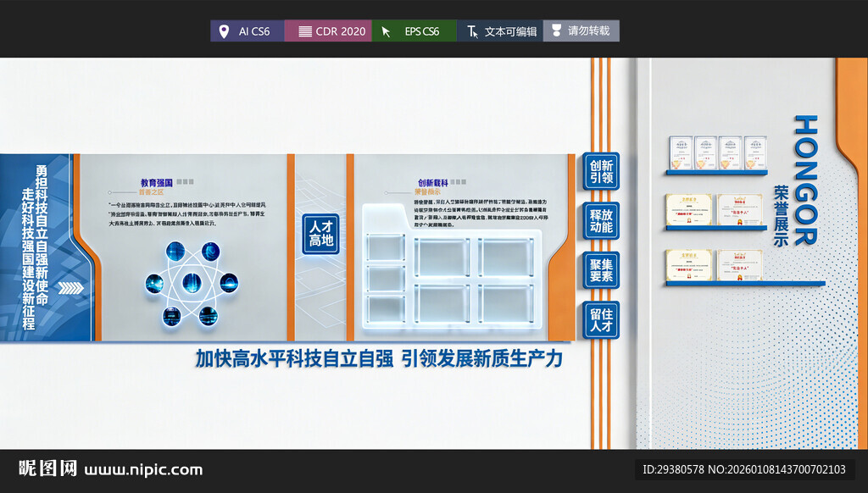Image resolution: width=868 pixels, height=493 pixels.
Task: Click the 创新载科 heading
Action: (433, 183)
